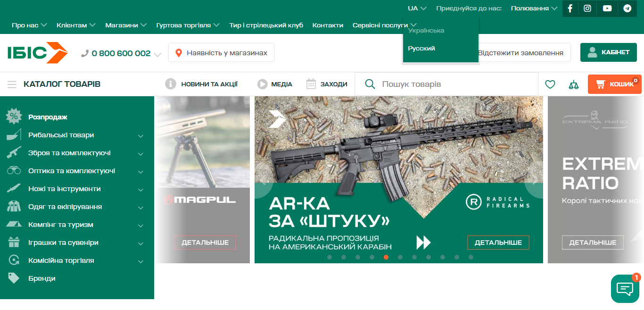Expand Кемпінг та туризм submenu chevron
The width and height of the screenshot is (644, 310).
(x=140, y=226)
